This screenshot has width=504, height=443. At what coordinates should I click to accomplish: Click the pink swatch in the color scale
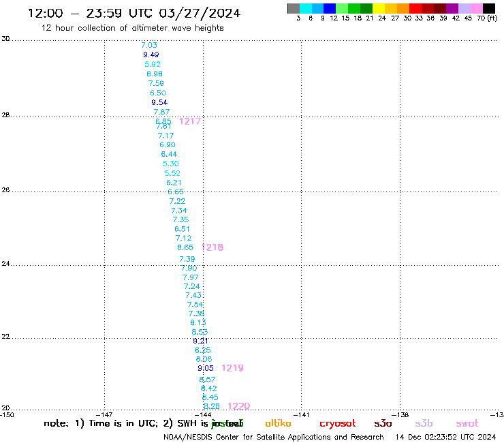476,8
